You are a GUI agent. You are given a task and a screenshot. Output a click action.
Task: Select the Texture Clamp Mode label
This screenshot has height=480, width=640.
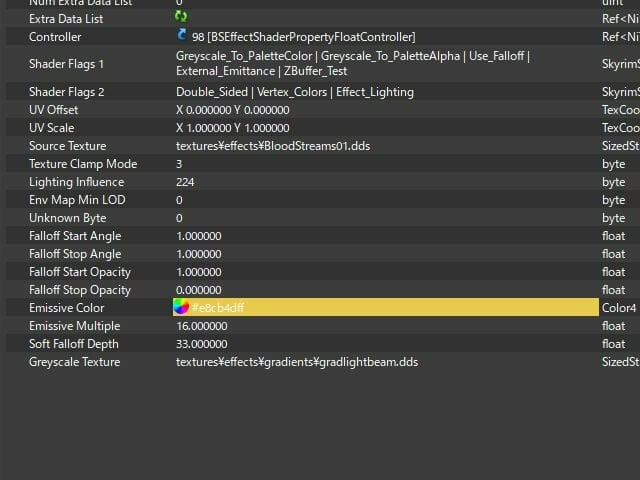click(83, 164)
